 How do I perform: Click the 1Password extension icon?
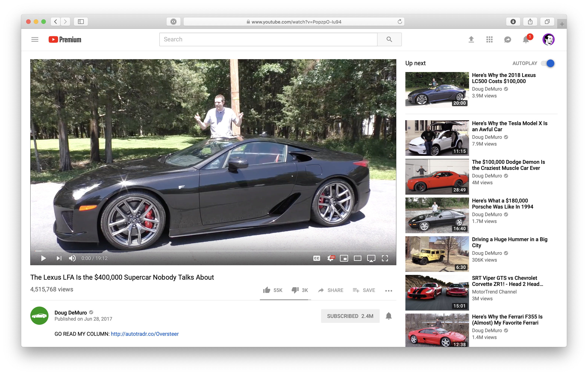pyautogui.click(x=174, y=21)
